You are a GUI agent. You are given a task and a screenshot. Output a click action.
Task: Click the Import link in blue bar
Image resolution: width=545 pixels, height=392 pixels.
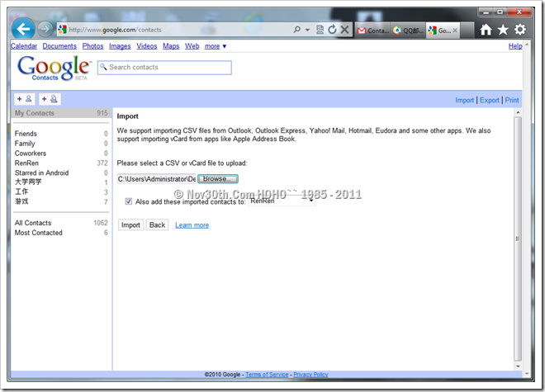pos(464,100)
